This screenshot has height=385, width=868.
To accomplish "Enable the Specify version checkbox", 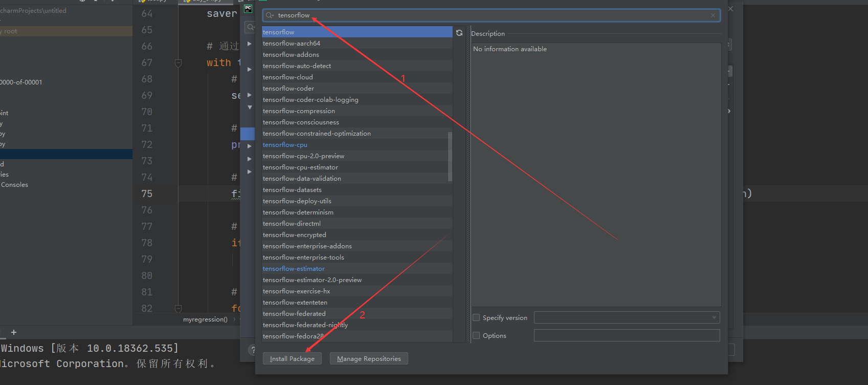I will [476, 317].
